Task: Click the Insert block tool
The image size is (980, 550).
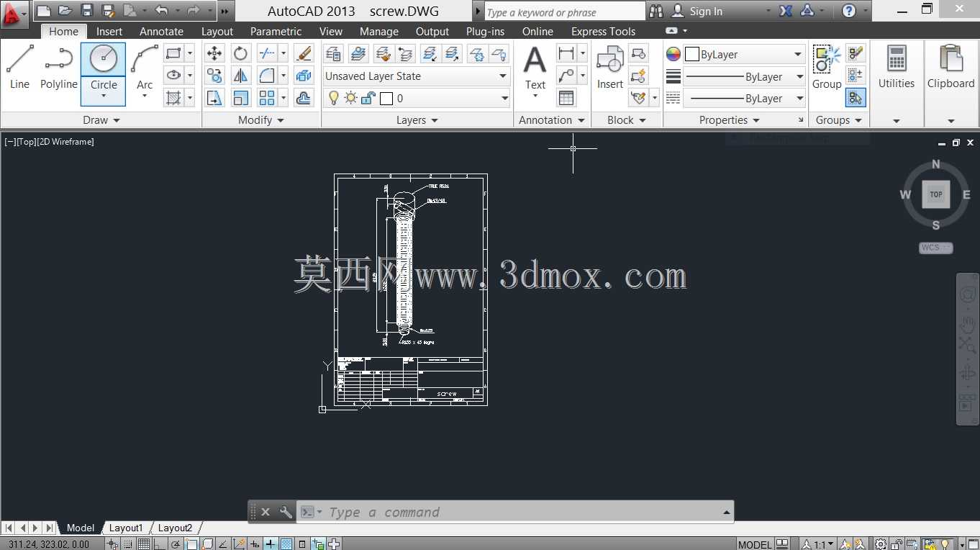Action: point(609,67)
